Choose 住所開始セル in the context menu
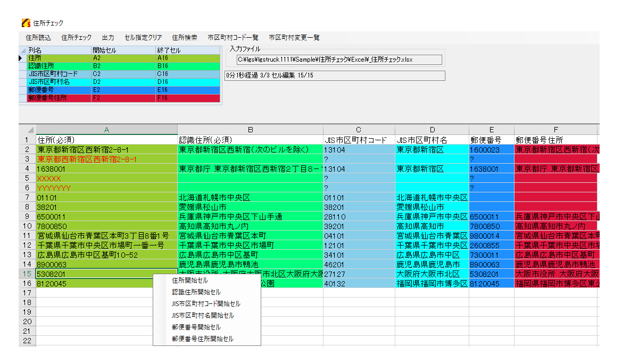Viewport: 639px width, 364px height. (190, 281)
